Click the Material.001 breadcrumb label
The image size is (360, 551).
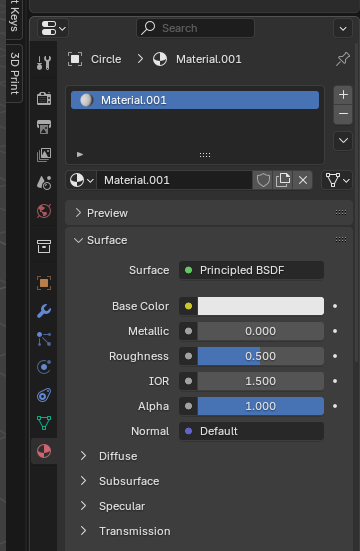click(208, 59)
